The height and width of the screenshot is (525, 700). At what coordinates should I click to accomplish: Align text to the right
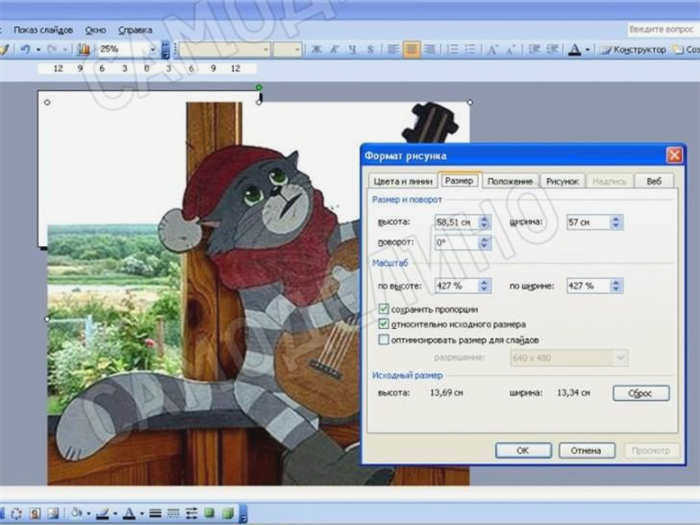(x=429, y=49)
